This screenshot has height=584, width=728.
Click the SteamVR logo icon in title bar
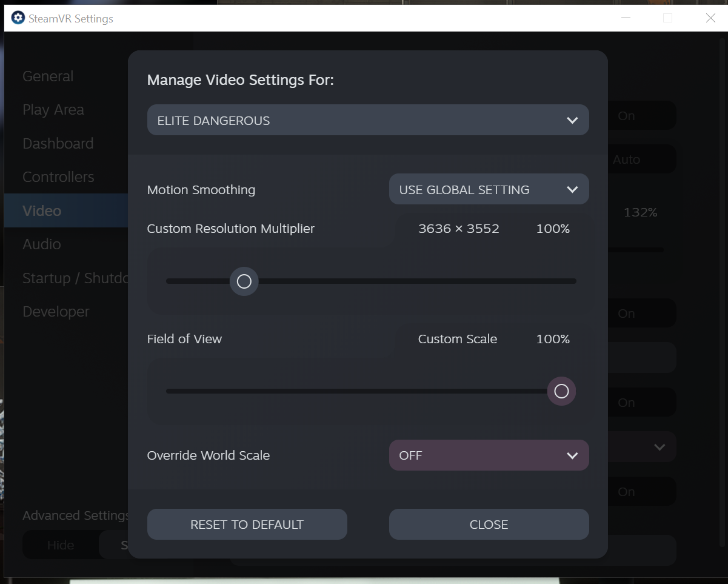(18, 18)
